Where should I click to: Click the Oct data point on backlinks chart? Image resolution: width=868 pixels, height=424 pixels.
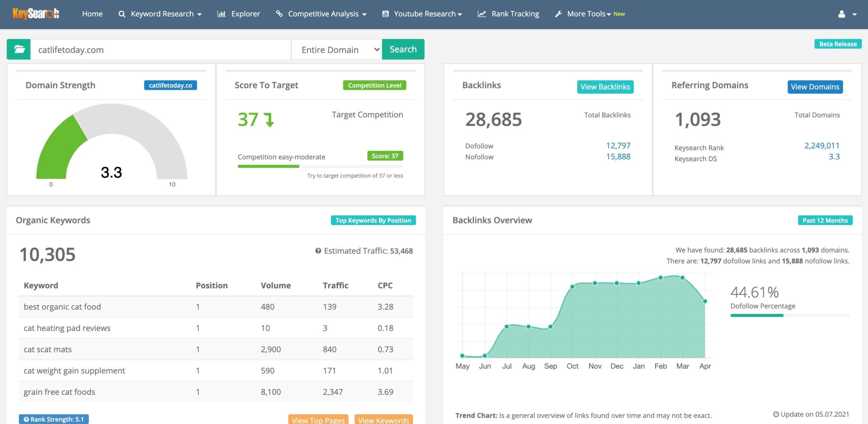click(x=572, y=287)
